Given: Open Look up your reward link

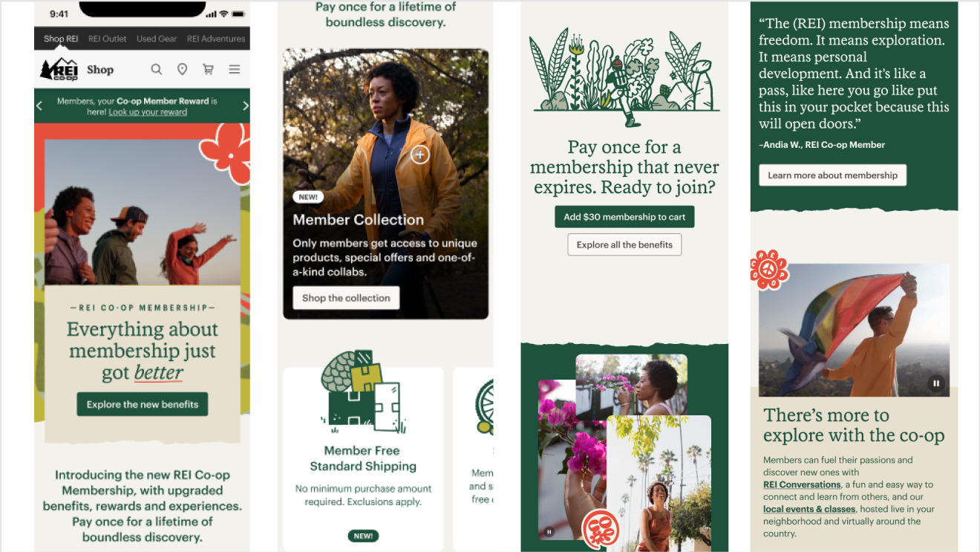Looking at the screenshot, I should [x=148, y=112].
